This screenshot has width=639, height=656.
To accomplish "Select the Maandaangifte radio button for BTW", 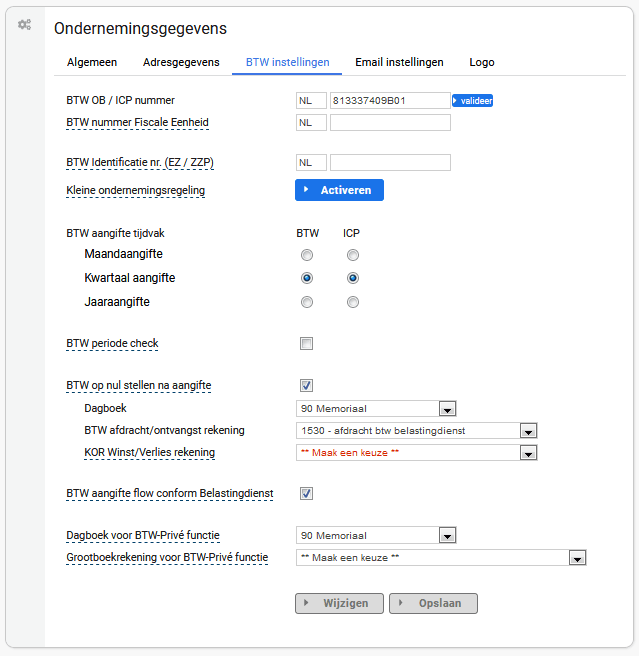I will tap(307, 255).
